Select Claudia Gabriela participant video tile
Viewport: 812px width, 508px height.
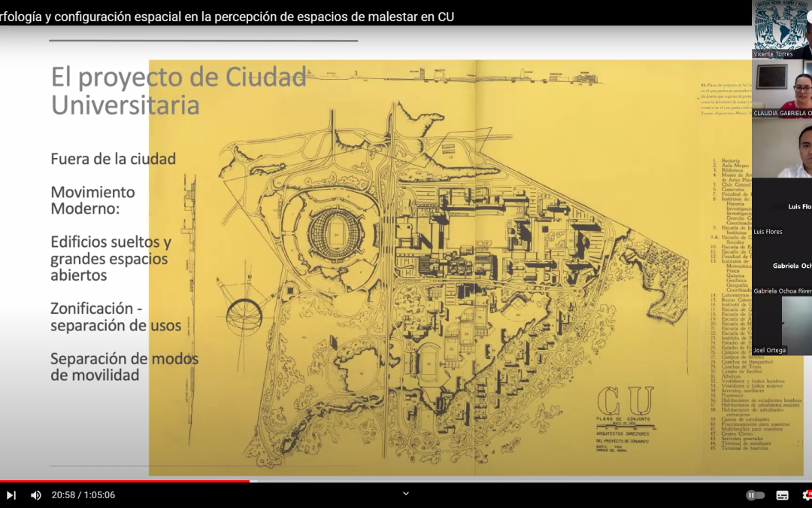click(x=782, y=88)
